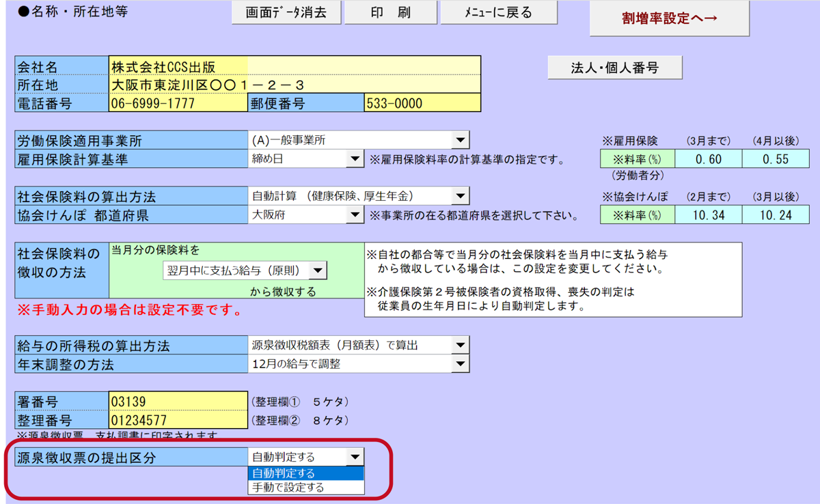820x504 pixels.
Task: Expand the 社会保険料の算出方法 dropdown
Action: [460, 197]
